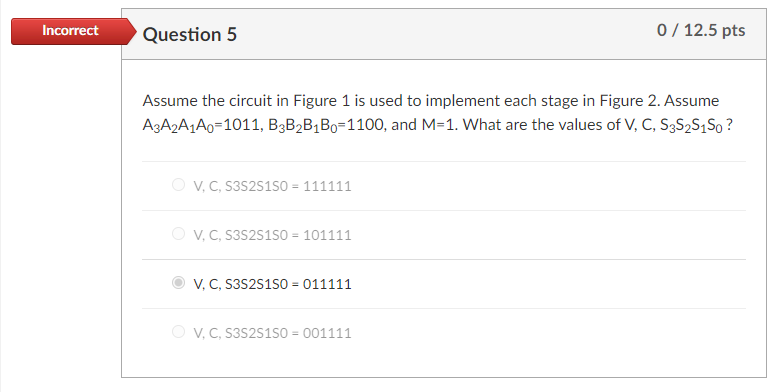Viewport: 781px width, 392px height.
Task: Click the Question 5 heading
Action: [190, 34]
